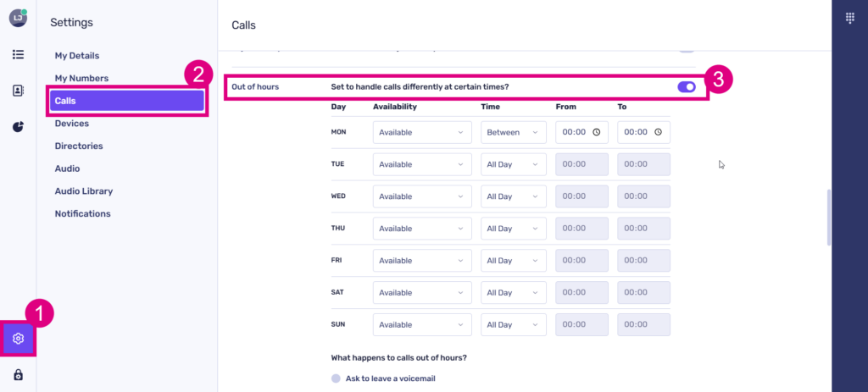Image resolution: width=868 pixels, height=392 pixels.
Task: Open the list view sidebar icon
Action: (x=18, y=54)
